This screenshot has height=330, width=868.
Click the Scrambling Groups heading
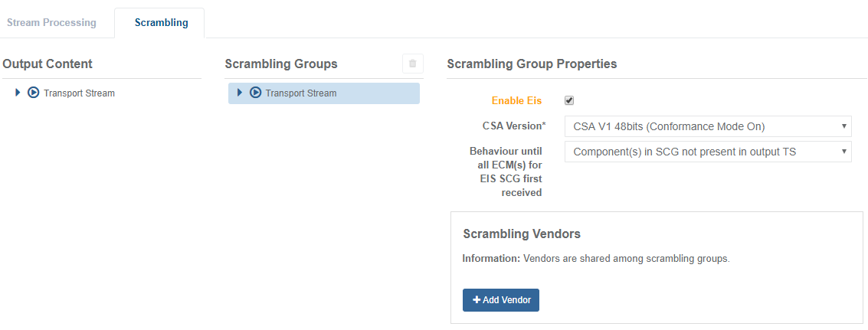pos(281,64)
